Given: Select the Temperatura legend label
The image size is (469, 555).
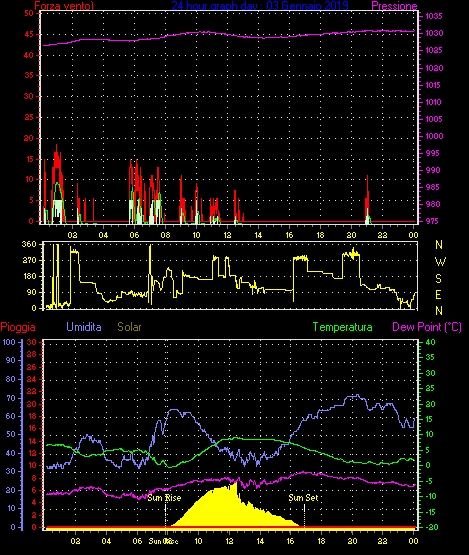Looking at the screenshot, I should 342,327.
